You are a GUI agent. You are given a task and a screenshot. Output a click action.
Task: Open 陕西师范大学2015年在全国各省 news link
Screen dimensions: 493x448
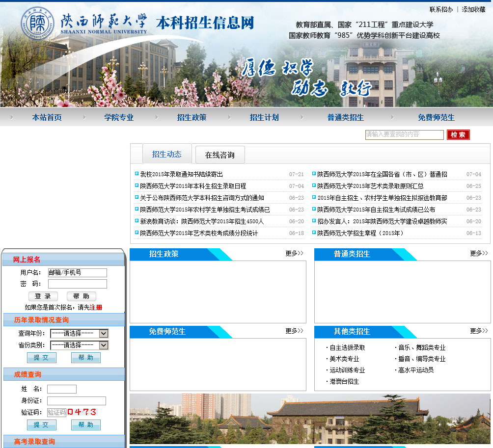pyautogui.click(x=382, y=174)
